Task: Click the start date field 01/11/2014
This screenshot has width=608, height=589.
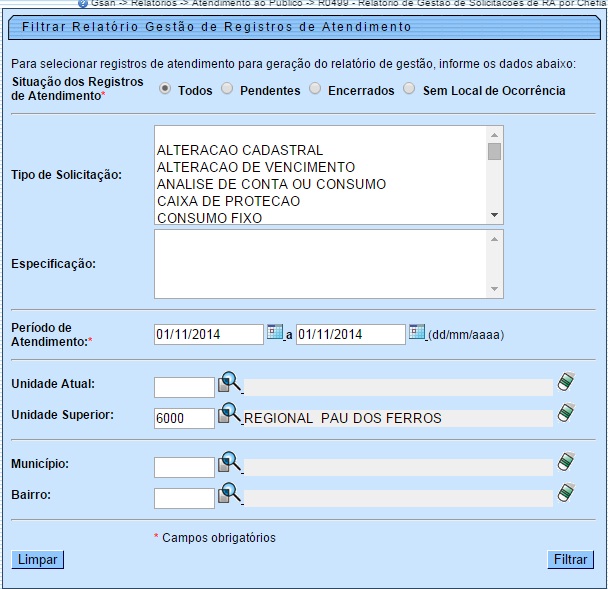Action: click(x=209, y=334)
